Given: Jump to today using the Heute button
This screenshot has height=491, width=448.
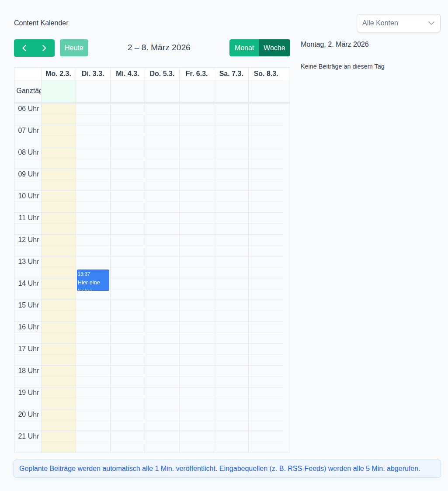Looking at the screenshot, I should point(74,48).
